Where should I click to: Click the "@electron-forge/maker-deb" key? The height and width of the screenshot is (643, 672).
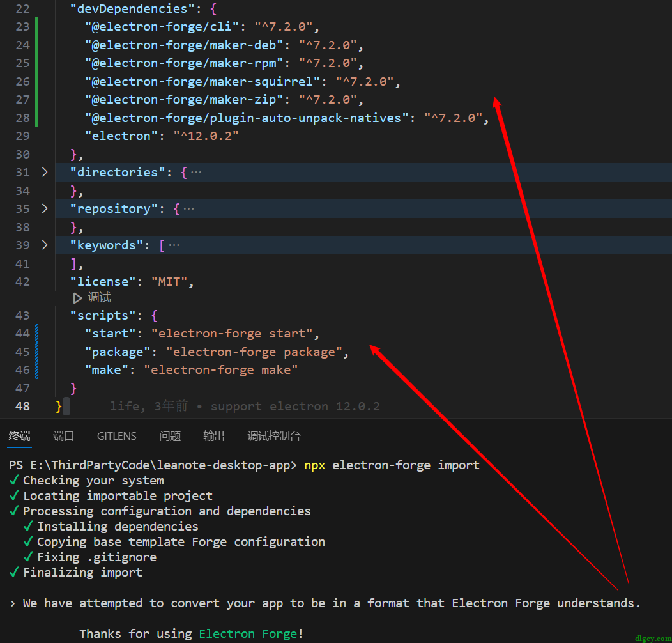184,45
